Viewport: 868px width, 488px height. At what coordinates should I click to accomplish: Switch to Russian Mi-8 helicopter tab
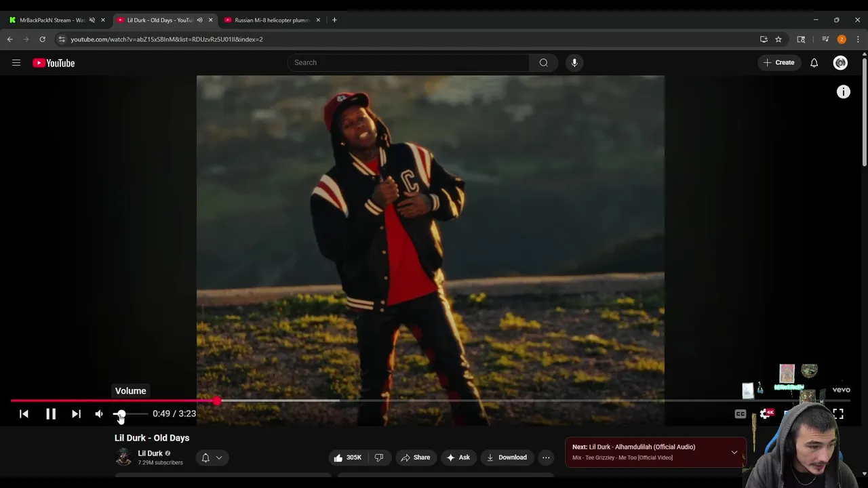pos(273,20)
